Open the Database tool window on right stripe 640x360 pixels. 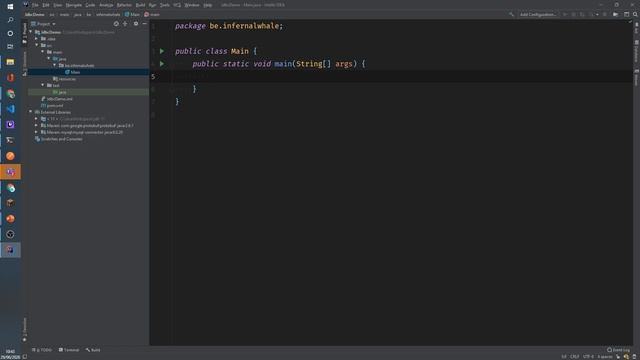pos(636,51)
